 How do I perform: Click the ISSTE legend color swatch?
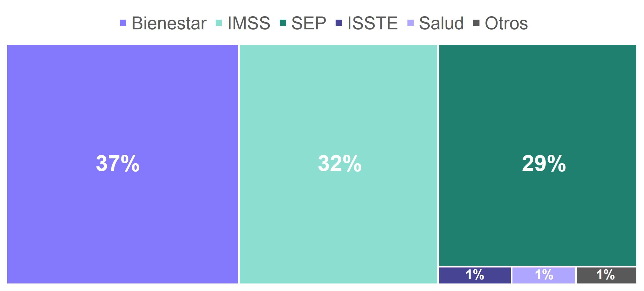(339, 23)
